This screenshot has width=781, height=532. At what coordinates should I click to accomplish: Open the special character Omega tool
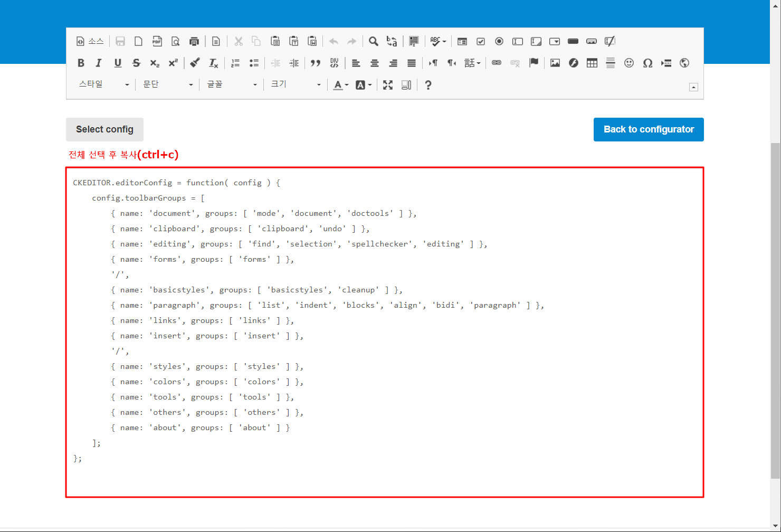pyautogui.click(x=647, y=63)
